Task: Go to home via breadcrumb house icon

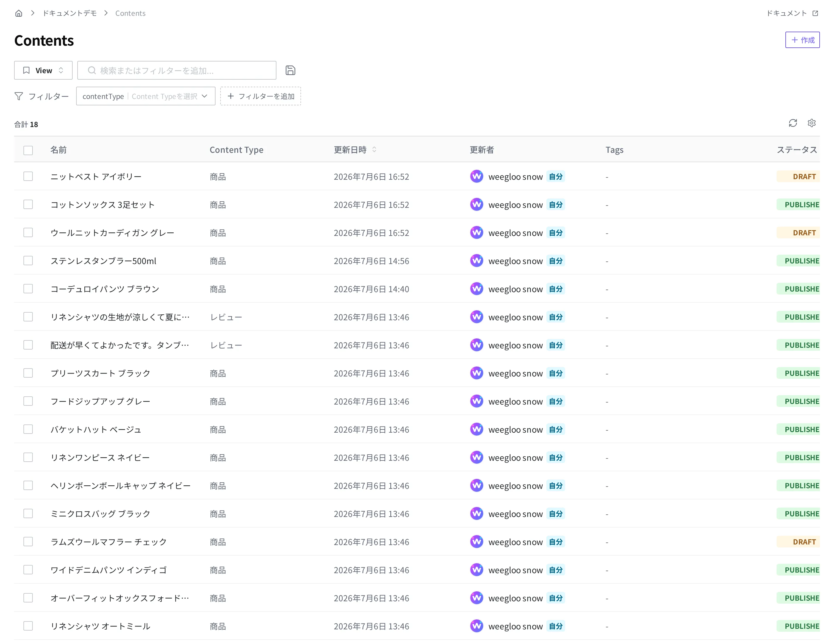Action: click(19, 13)
